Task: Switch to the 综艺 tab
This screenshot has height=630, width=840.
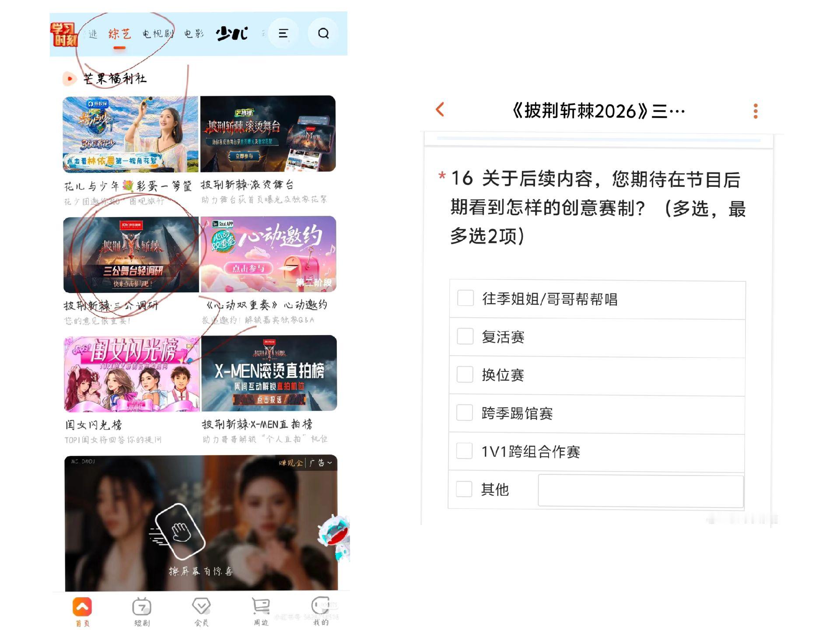Action: click(119, 34)
